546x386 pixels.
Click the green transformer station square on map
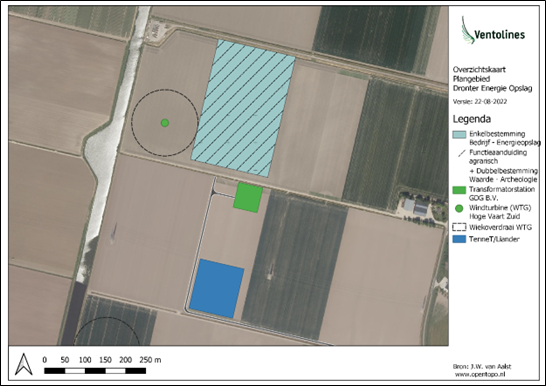[x=248, y=197]
